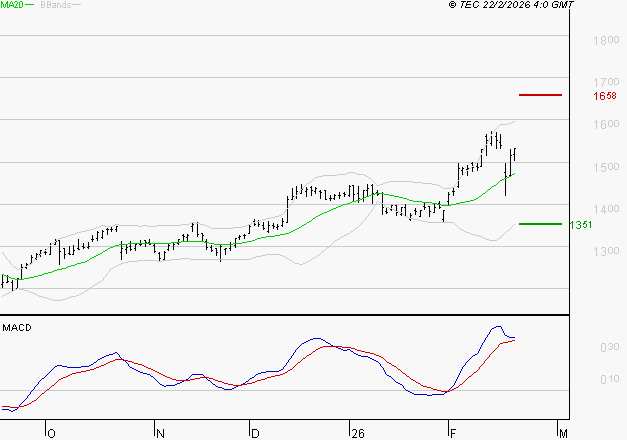The image size is (627, 440).
Task: Click the MACD panel title
Action: click(x=17, y=328)
